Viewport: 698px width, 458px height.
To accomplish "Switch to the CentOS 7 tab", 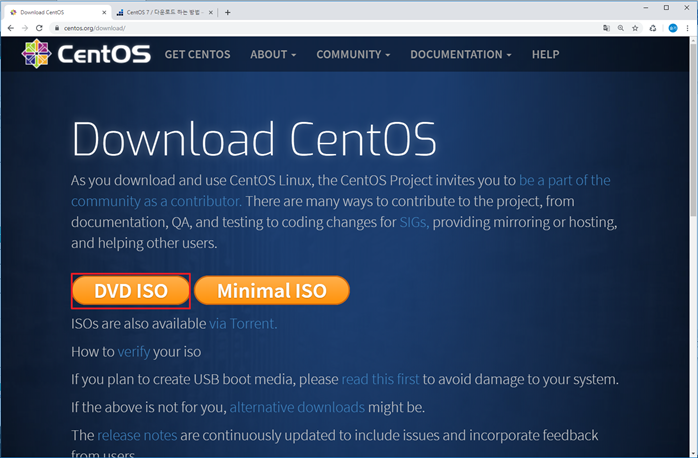I will [164, 12].
